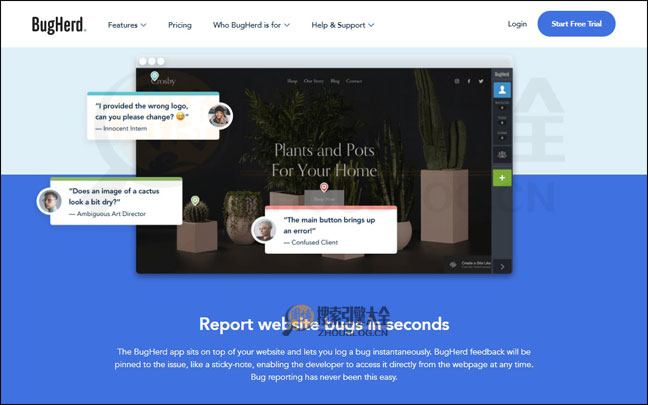
Task: Click Our Story in demo site nav
Action: [x=314, y=81]
